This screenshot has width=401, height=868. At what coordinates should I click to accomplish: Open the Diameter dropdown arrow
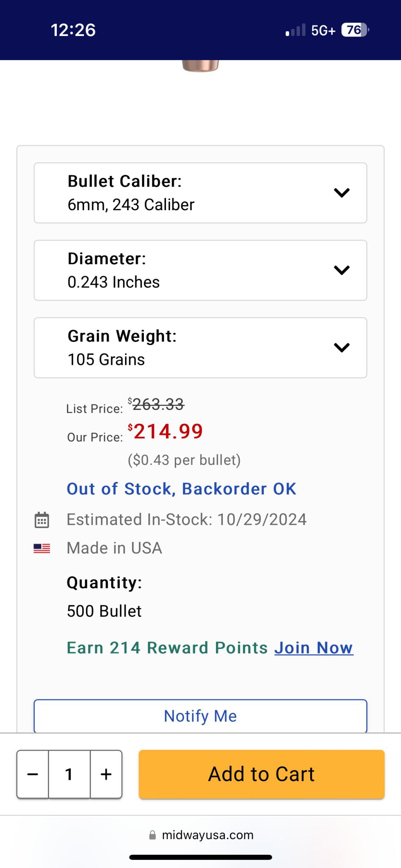pyautogui.click(x=342, y=270)
